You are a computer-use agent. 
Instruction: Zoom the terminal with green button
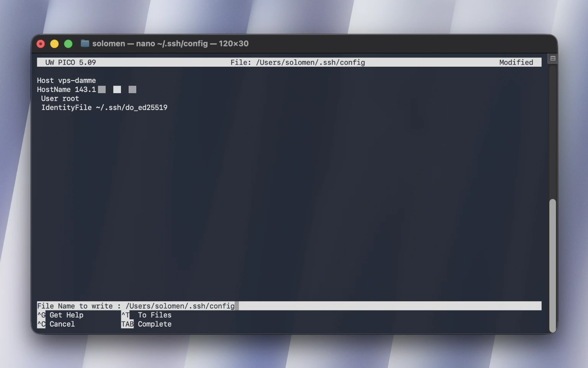pyautogui.click(x=68, y=44)
